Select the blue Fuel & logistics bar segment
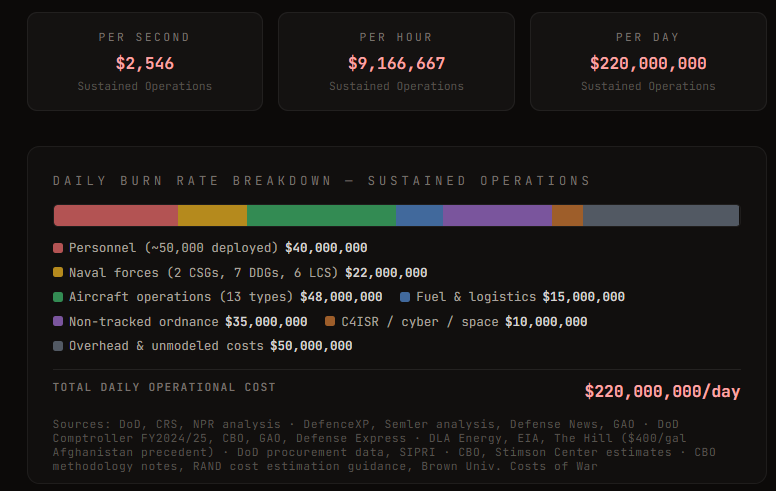Viewport: 776px width, 491px height. tap(419, 215)
